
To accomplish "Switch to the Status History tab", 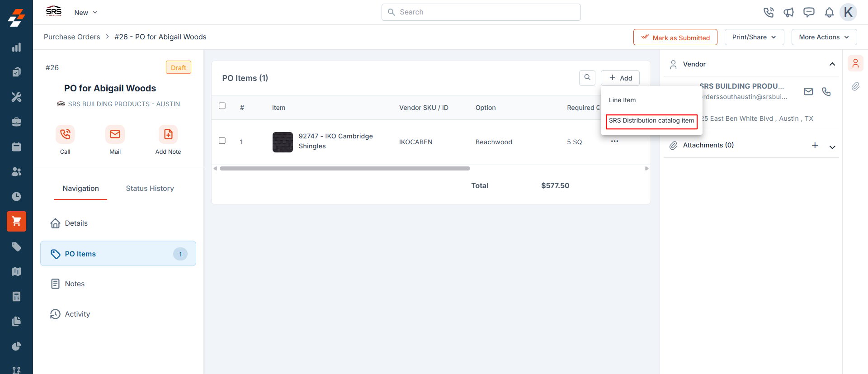I will click(150, 189).
